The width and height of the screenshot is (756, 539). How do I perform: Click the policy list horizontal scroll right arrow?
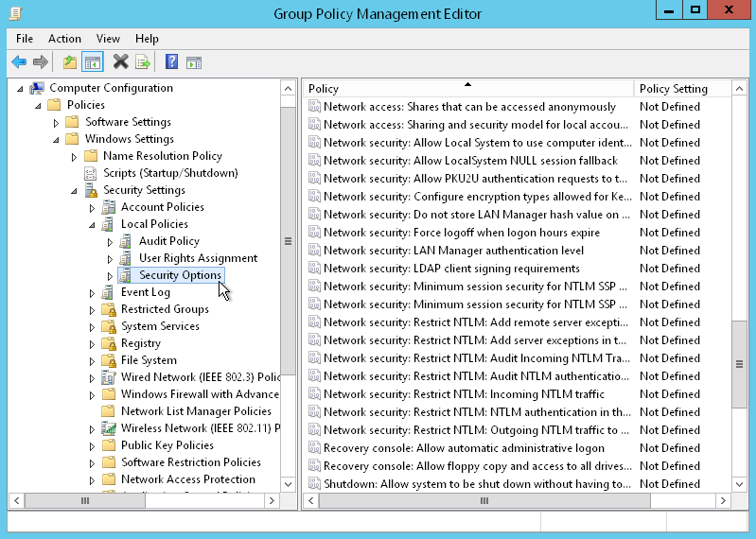tap(723, 501)
